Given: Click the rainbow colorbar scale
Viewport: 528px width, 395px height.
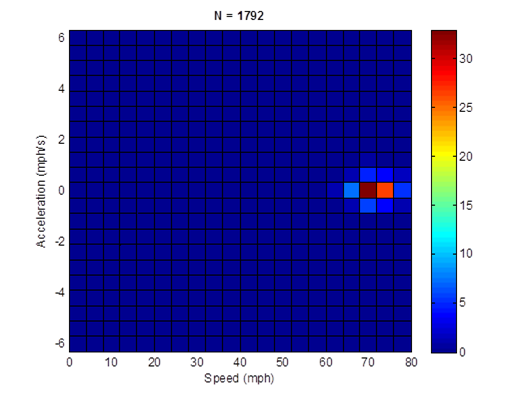Looking at the screenshot, I should [444, 191].
